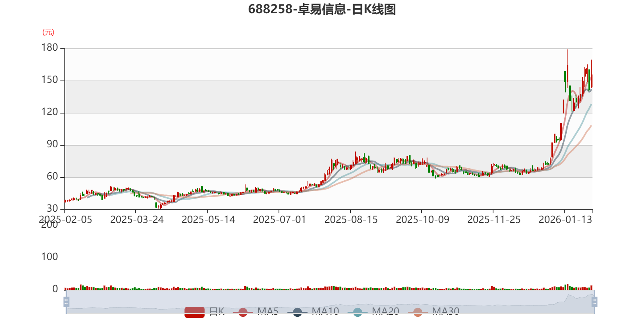Grab the left data zoom slider handle
This screenshot has width=644, height=322.
coord(66,301)
